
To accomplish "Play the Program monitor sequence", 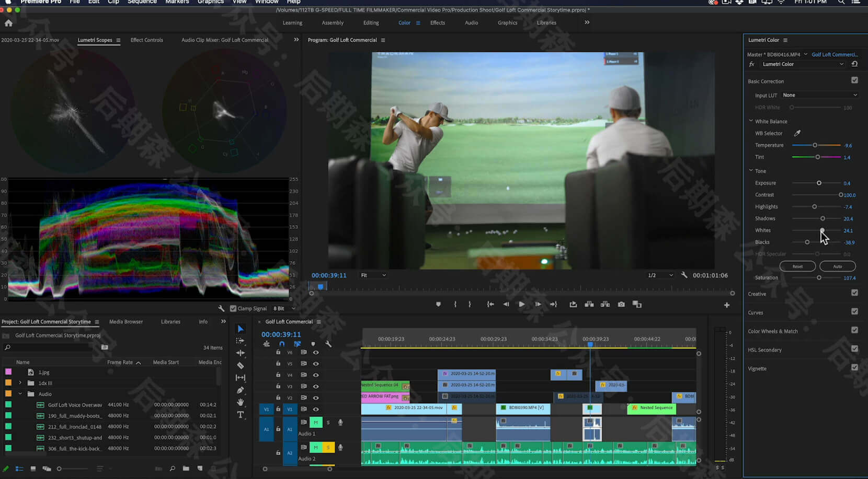I will click(x=521, y=304).
